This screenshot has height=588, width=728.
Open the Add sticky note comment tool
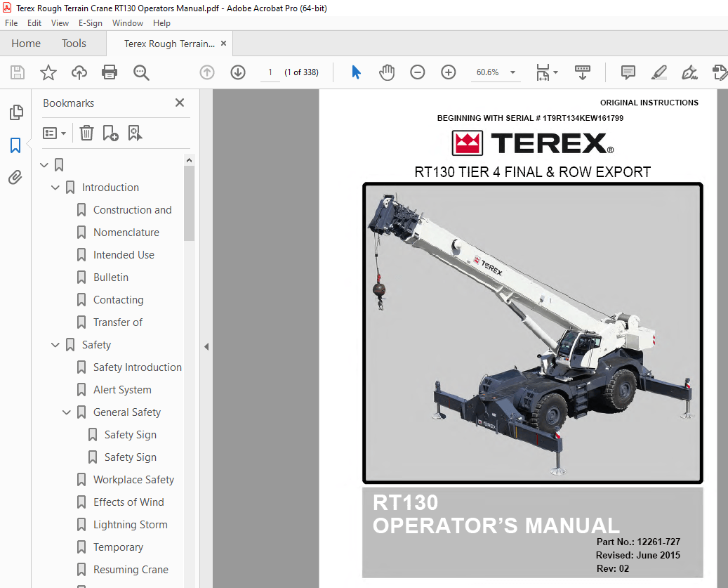click(627, 72)
